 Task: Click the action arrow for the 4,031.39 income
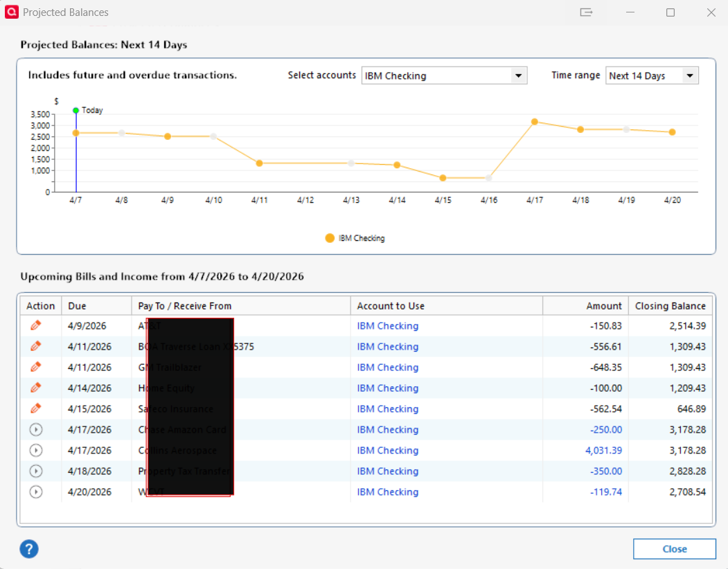(x=36, y=450)
